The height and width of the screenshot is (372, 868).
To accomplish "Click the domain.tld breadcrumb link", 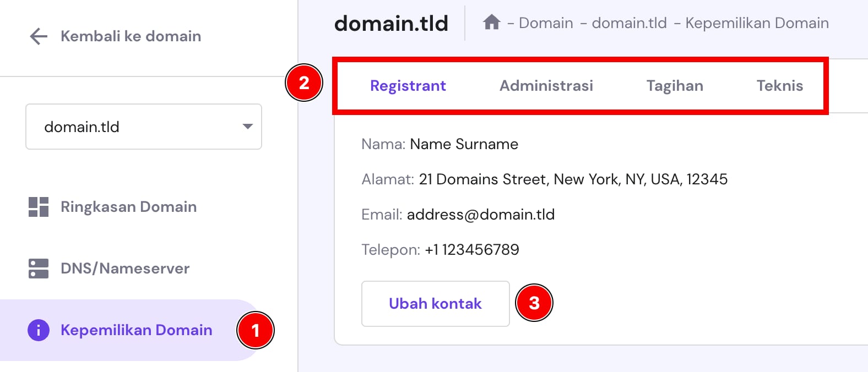I will 629,23.
